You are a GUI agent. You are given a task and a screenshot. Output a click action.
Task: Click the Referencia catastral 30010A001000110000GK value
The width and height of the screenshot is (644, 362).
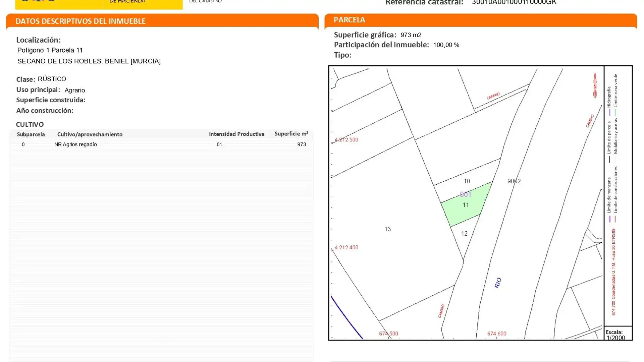point(513,3)
